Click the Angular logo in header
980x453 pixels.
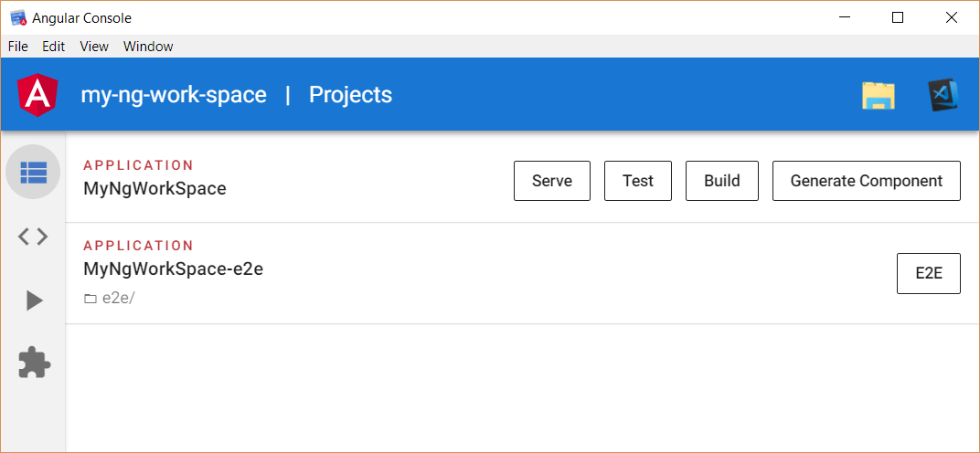tap(38, 95)
